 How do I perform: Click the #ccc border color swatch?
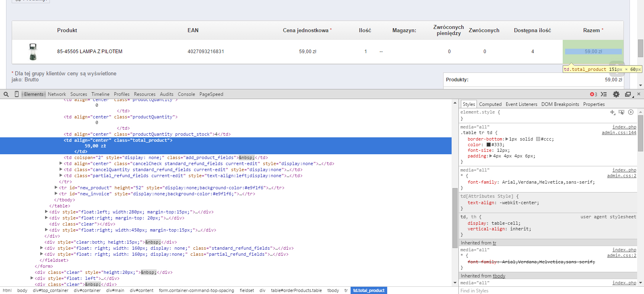[x=538, y=139]
